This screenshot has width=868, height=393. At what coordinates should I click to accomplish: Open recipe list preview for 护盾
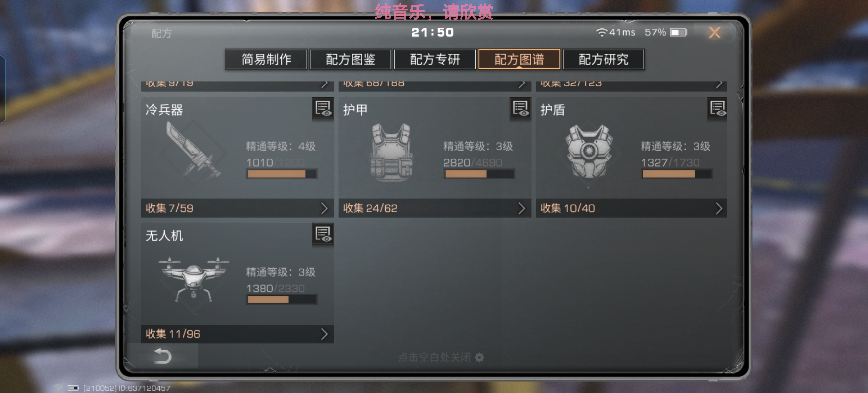click(717, 108)
